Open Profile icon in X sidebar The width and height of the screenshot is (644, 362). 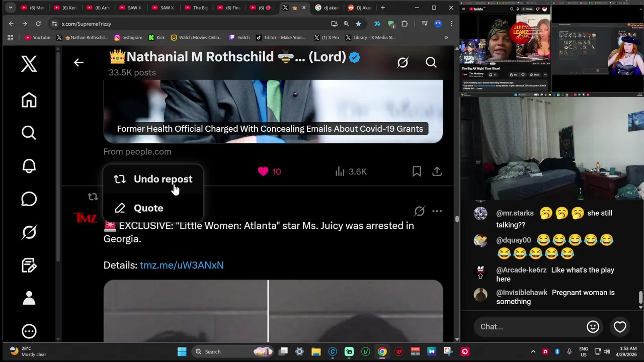[29, 298]
